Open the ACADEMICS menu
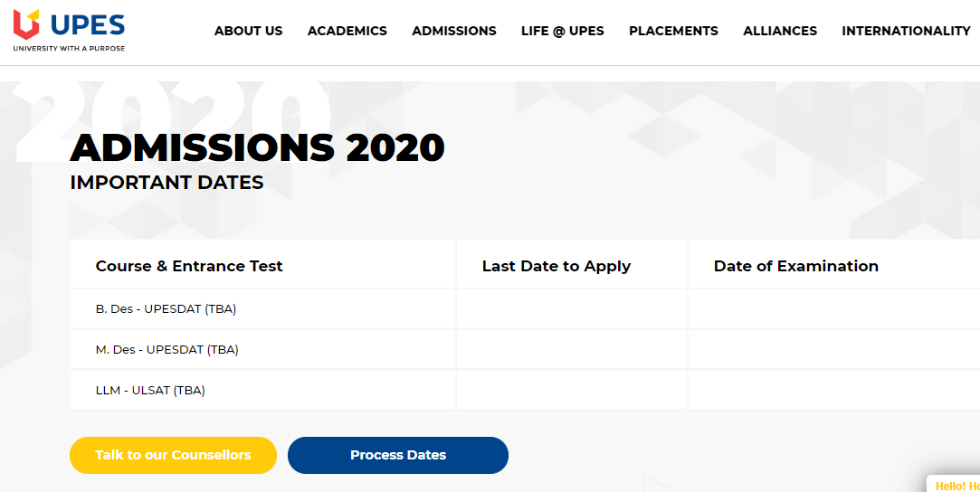 pos(347,31)
